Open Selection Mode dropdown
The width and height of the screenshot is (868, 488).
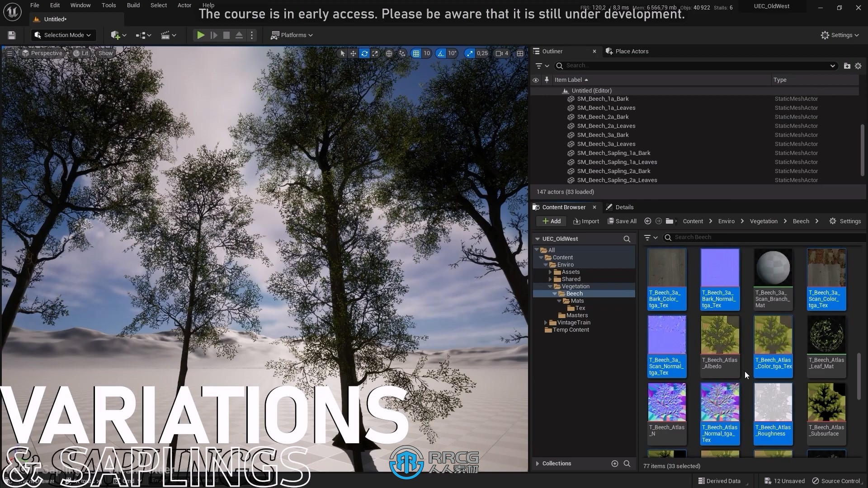63,35
